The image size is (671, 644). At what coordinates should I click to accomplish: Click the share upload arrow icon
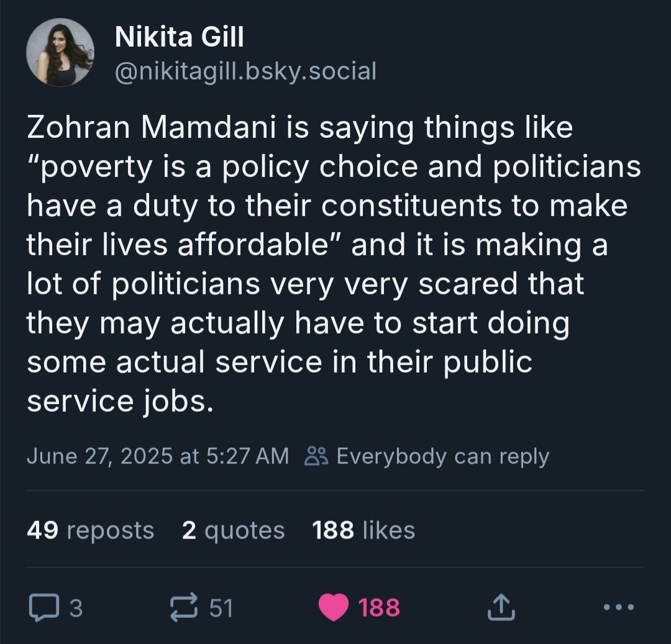pyautogui.click(x=501, y=607)
